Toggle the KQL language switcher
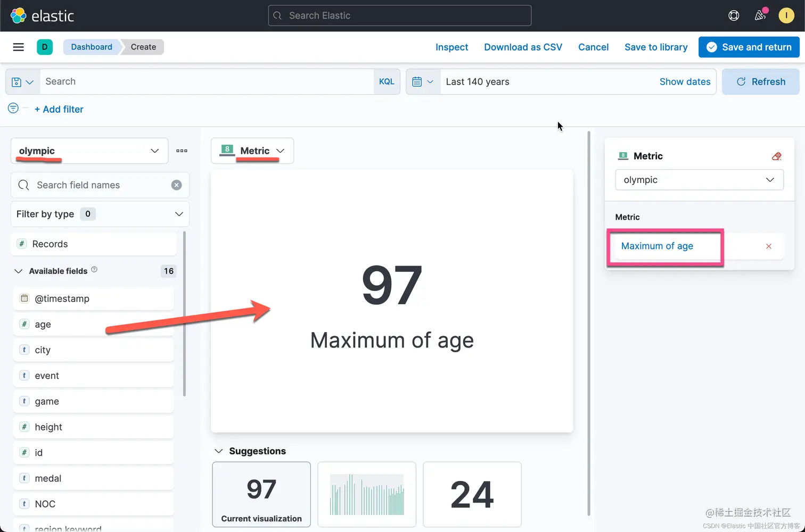Screen dimensions: 805x532 point(387,82)
